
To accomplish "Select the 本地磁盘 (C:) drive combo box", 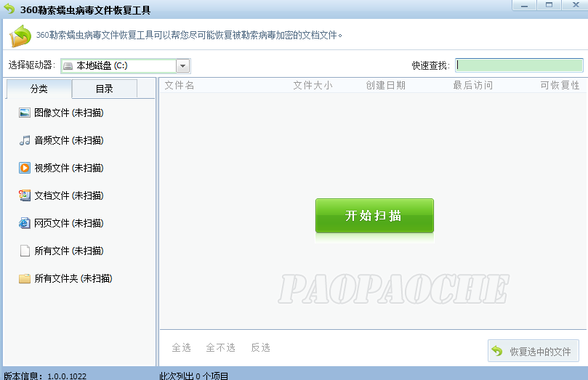I will [126, 66].
